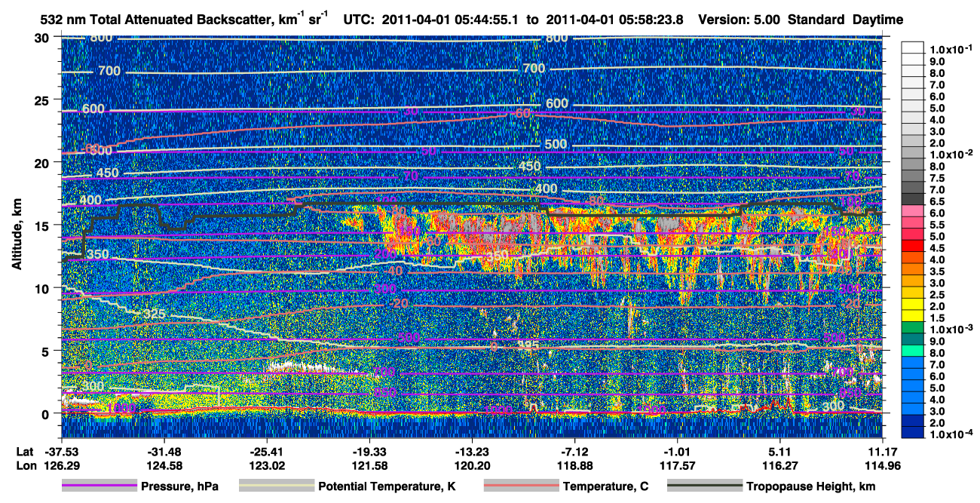Viewport: 980px width, 503px height.
Task: Click longitude value '116.27'
Action: [780, 465]
